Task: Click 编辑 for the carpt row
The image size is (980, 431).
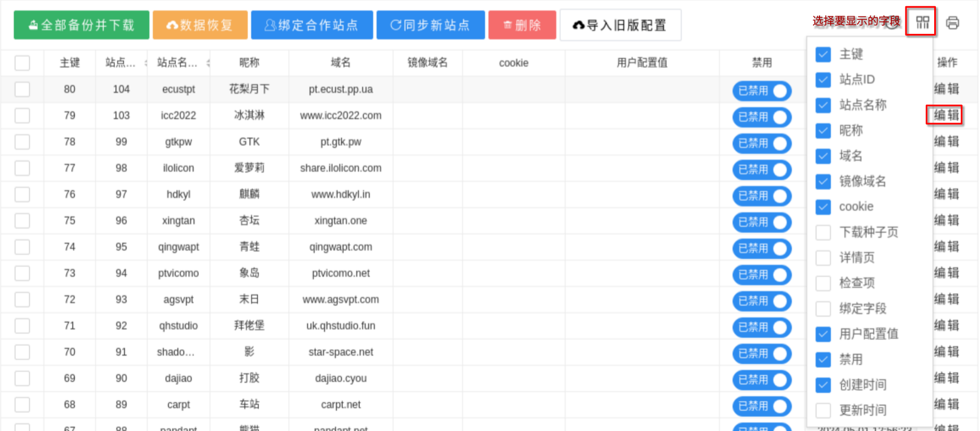Action: (x=947, y=404)
